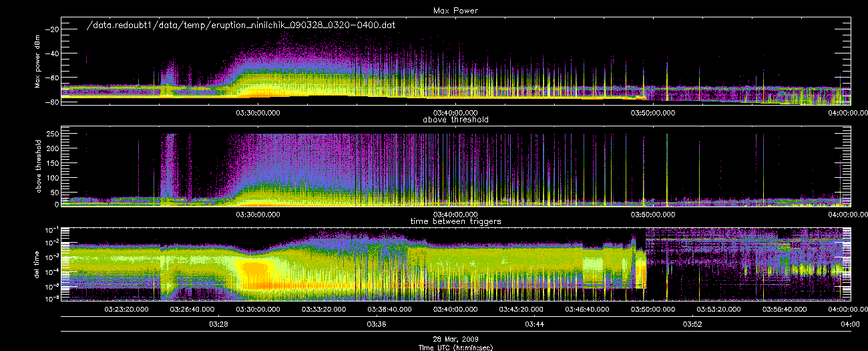The height and width of the screenshot is (351, 868).
Task: Click the 03:33:20.000 time tick label
Action: click(324, 309)
